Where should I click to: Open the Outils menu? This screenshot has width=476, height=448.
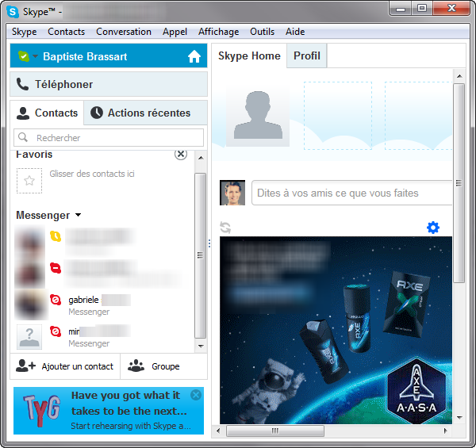pos(263,32)
